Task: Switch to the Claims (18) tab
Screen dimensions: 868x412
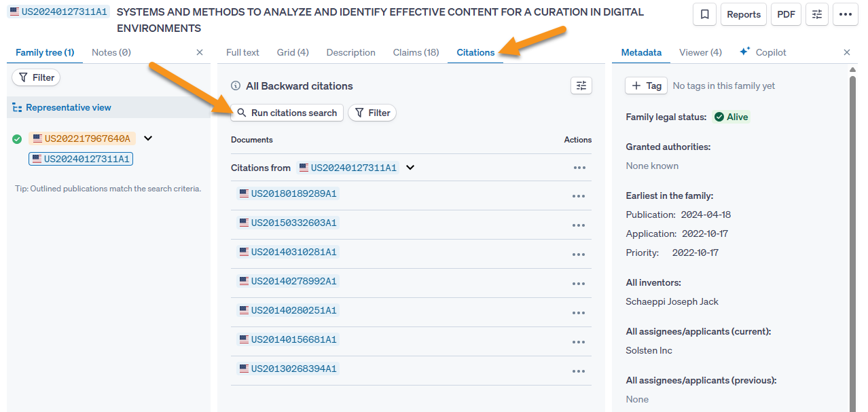Action: pyautogui.click(x=416, y=52)
